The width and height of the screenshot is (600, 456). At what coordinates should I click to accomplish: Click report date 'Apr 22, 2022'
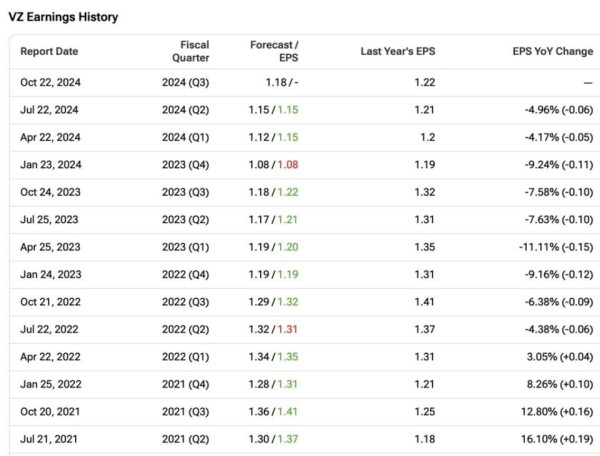[x=51, y=357]
